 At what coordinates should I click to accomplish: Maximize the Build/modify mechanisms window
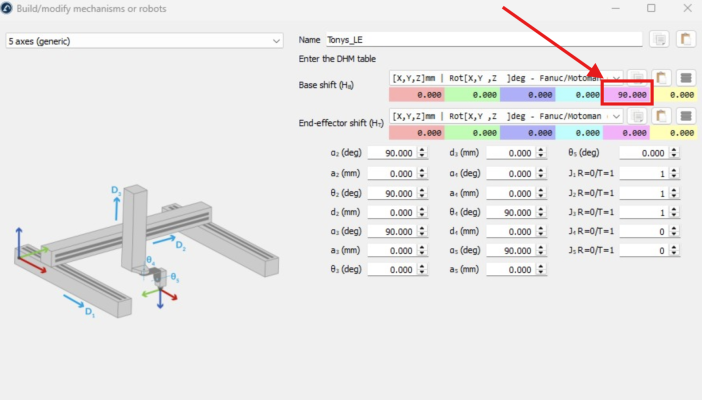point(651,8)
